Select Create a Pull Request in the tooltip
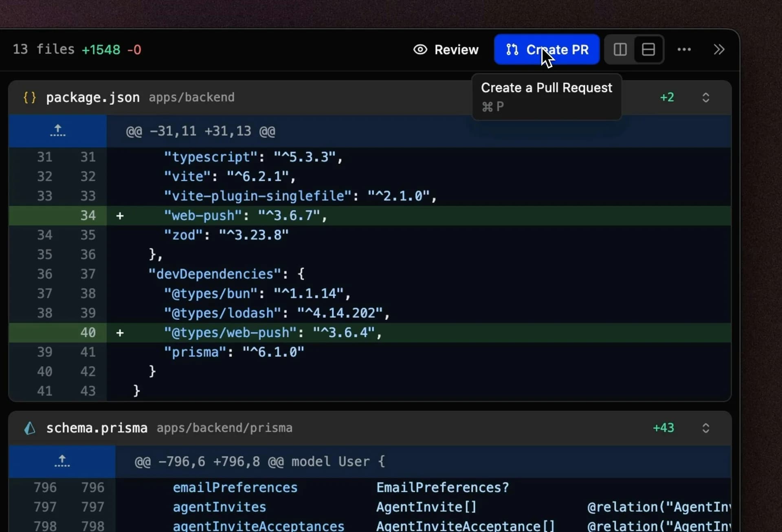Image resolution: width=782 pixels, height=532 pixels. pyautogui.click(x=547, y=87)
